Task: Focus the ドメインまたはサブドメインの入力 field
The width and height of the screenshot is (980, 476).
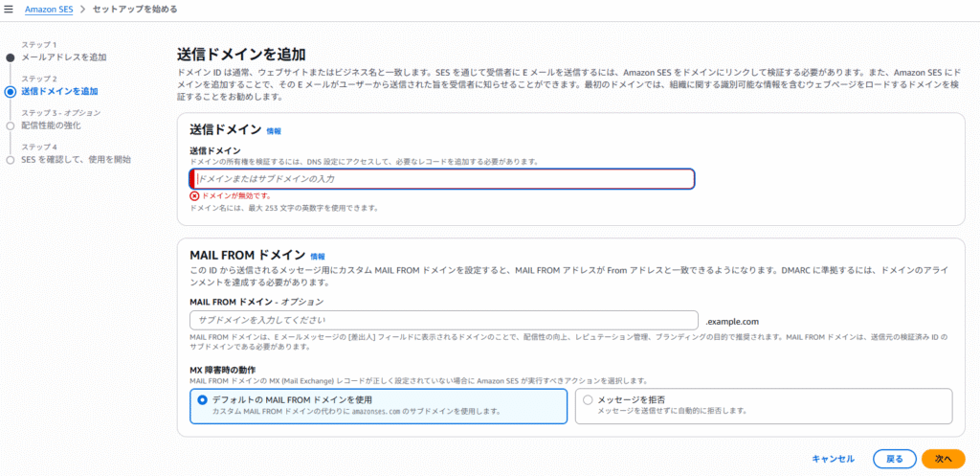Action: coord(442,179)
